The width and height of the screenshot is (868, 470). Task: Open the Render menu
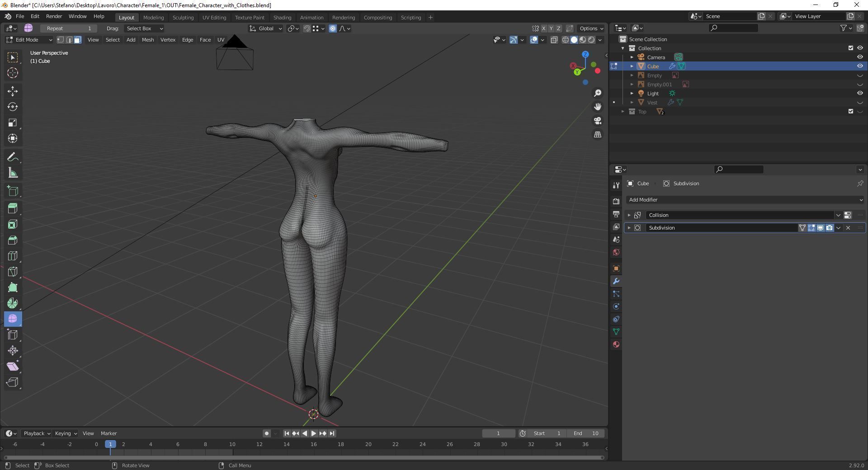(x=54, y=16)
